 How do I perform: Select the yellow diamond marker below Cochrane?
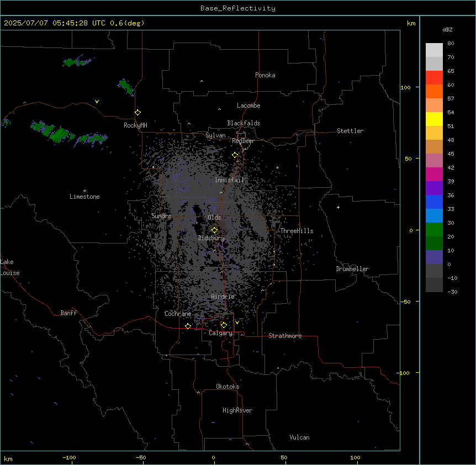pos(188,326)
